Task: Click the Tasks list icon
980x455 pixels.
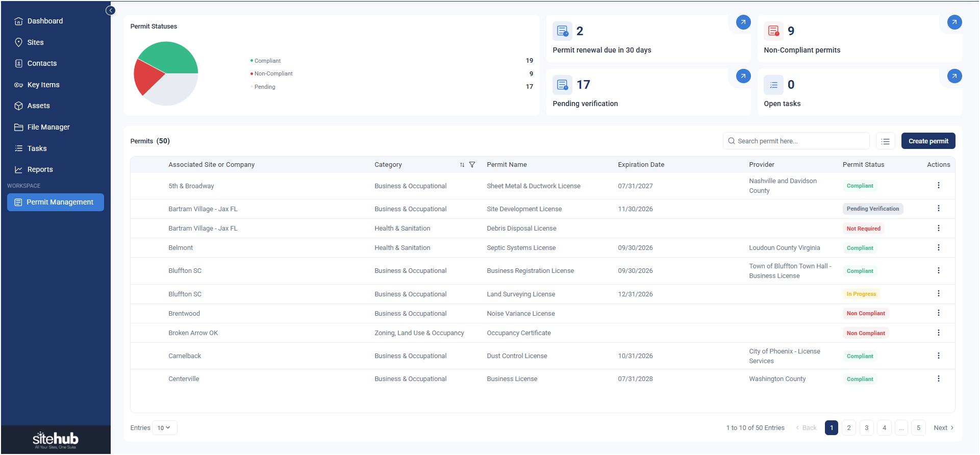Action: click(x=18, y=148)
